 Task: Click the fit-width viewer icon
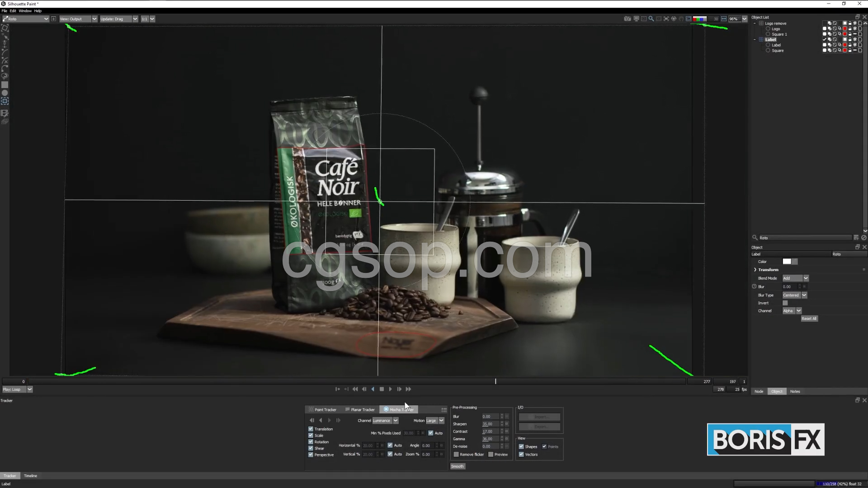click(724, 19)
